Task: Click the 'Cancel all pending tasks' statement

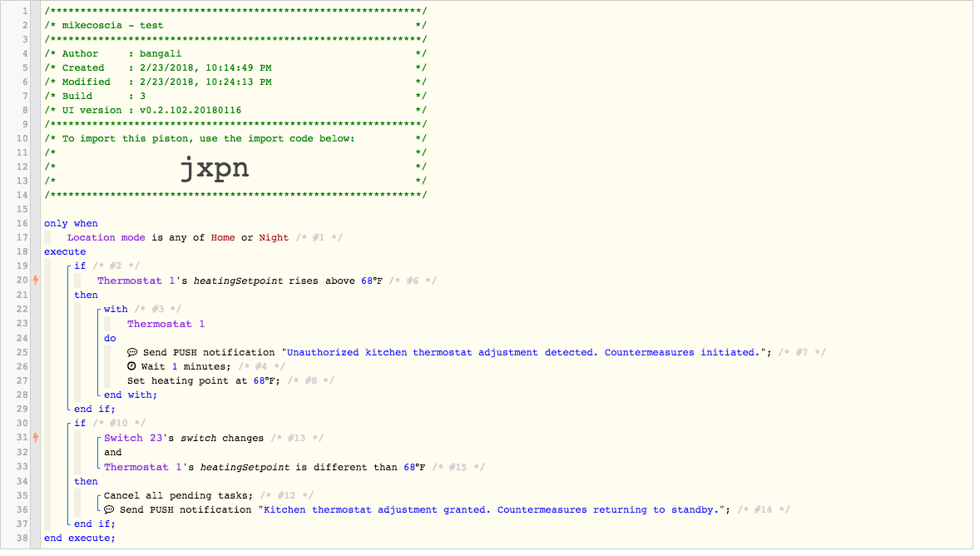Action: (x=179, y=495)
